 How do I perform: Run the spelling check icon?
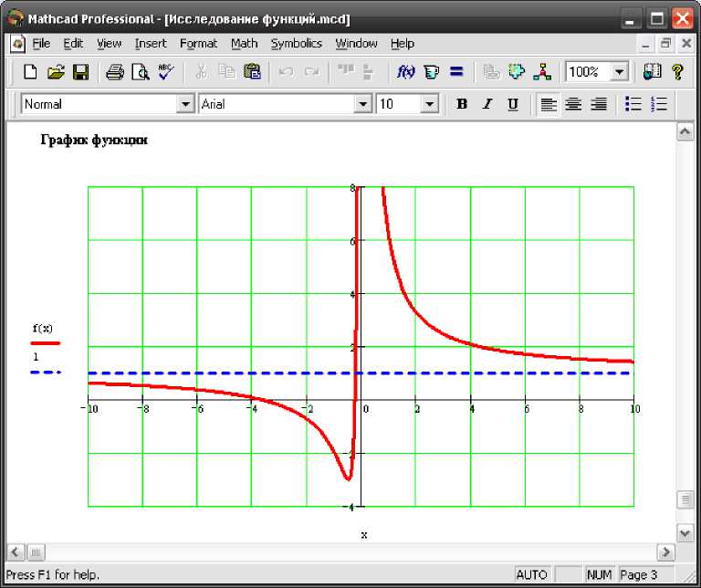[x=165, y=72]
